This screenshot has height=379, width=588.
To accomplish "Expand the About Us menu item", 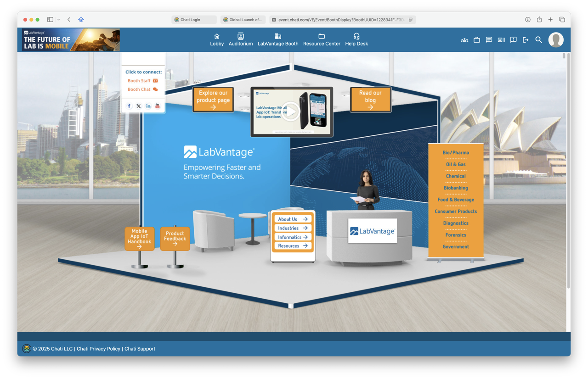I will coord(293,219).
